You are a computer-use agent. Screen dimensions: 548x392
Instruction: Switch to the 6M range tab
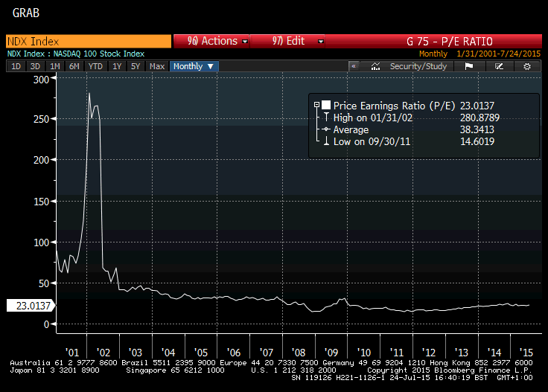[74, 66]
